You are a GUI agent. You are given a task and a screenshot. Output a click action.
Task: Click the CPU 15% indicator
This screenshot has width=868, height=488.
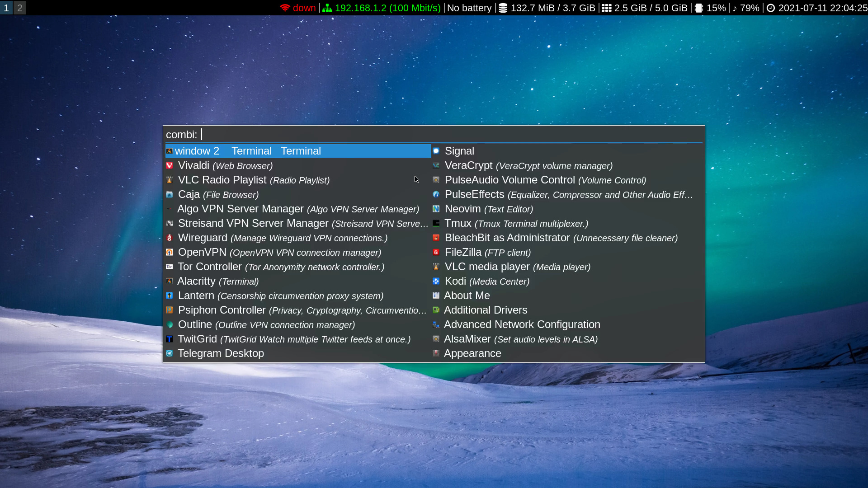click(x=710, y=8)
